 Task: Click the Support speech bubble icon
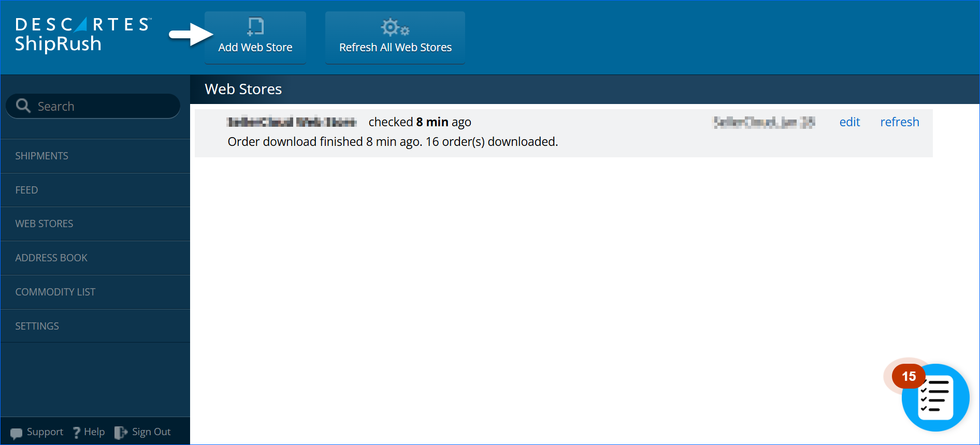[x=16, y=433]
